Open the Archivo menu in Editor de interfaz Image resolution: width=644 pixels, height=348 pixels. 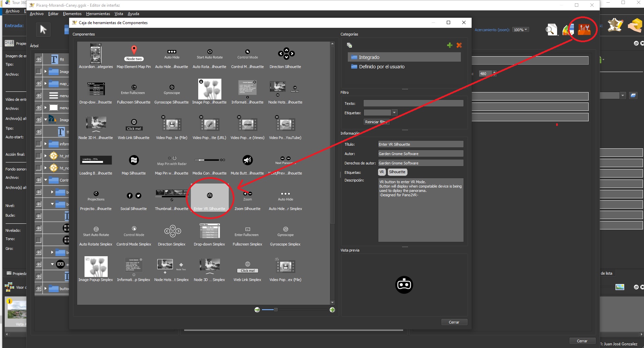(x=37, y=14)
